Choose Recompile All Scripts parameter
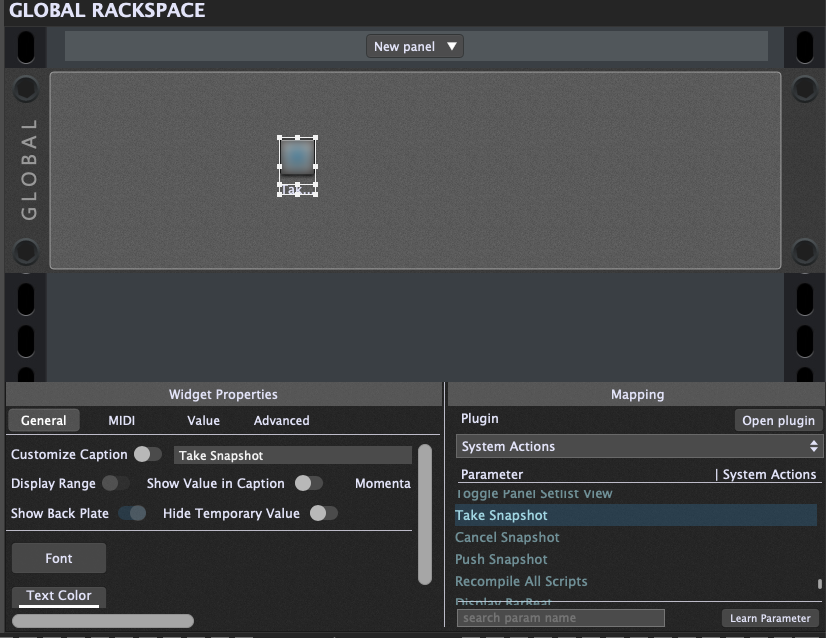 (521, 581)
